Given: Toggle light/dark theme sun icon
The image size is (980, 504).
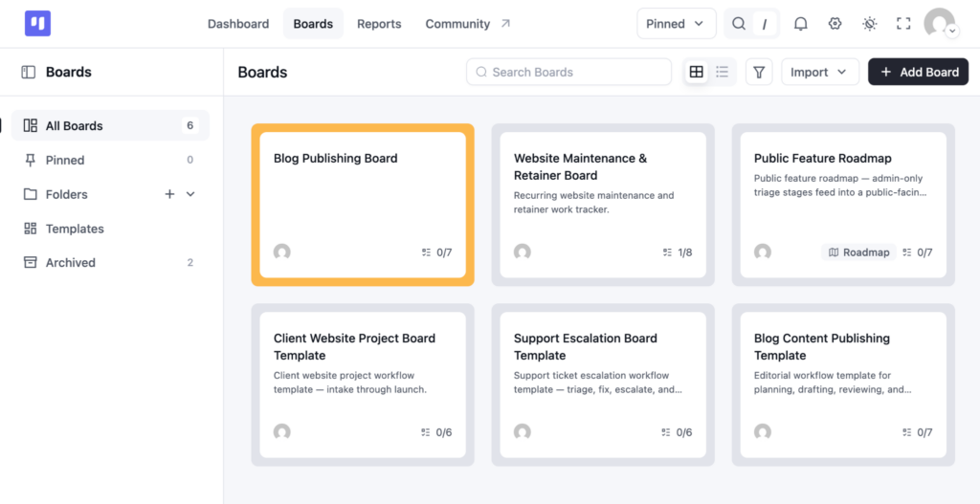Looking at the screenshot, I should 869,24.
